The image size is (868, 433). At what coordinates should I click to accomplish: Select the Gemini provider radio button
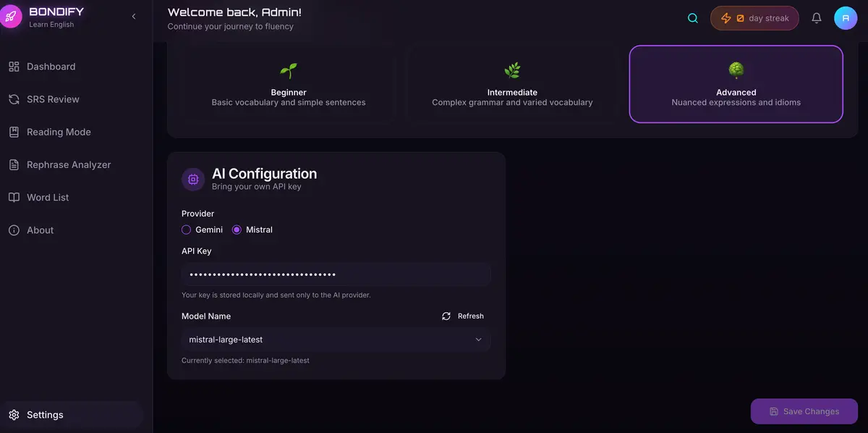coord(187,230)
